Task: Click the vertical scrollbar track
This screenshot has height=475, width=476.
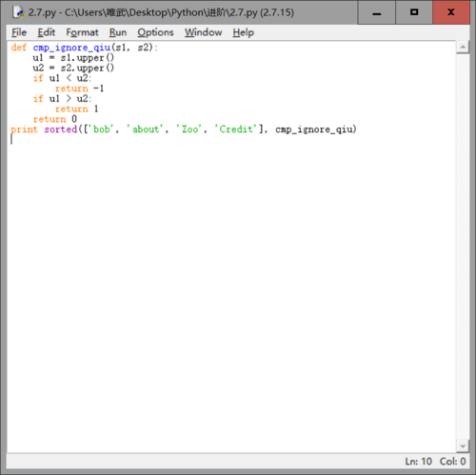Action: coord(463,247)
